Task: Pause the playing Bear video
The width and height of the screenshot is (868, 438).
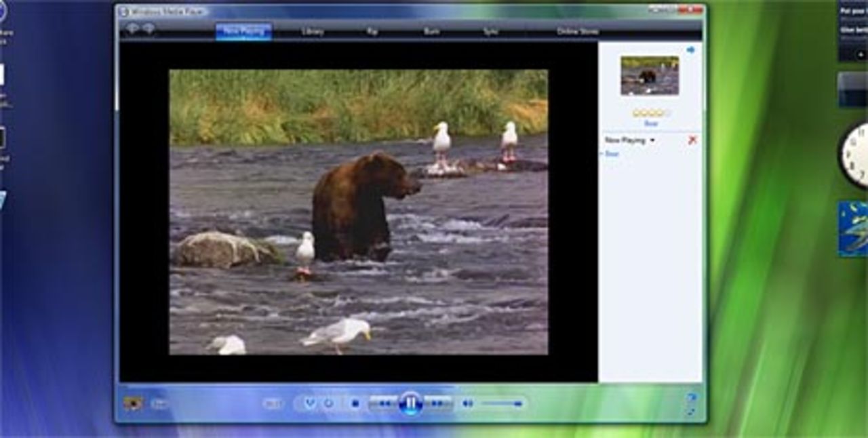Action: point(411,403)
